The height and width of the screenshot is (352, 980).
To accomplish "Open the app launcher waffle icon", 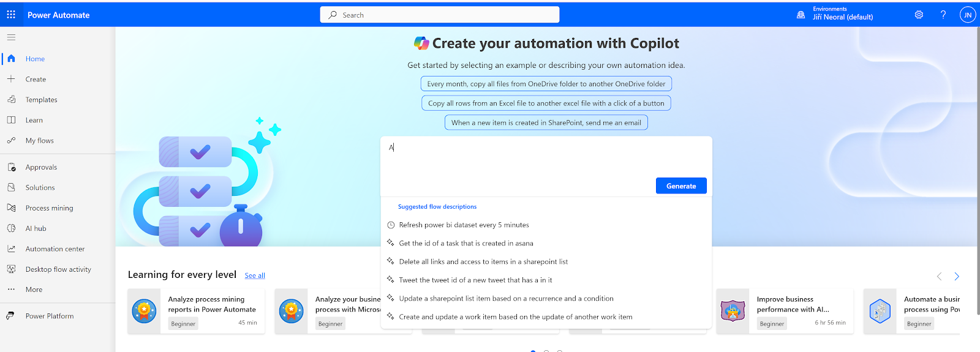I will (11, 15).
